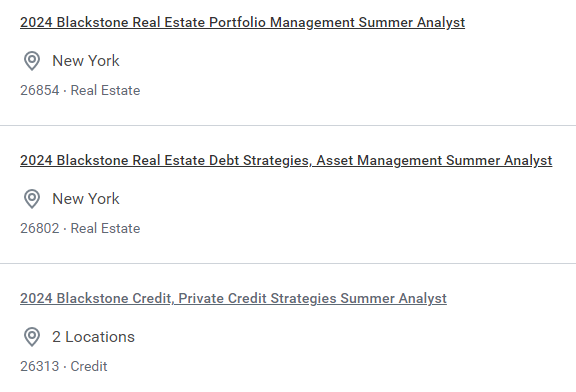The height and width of the screenshot is (392, 576).
Task: Click empty space right of 26854 Real Estate
Action: coord(358,90)
